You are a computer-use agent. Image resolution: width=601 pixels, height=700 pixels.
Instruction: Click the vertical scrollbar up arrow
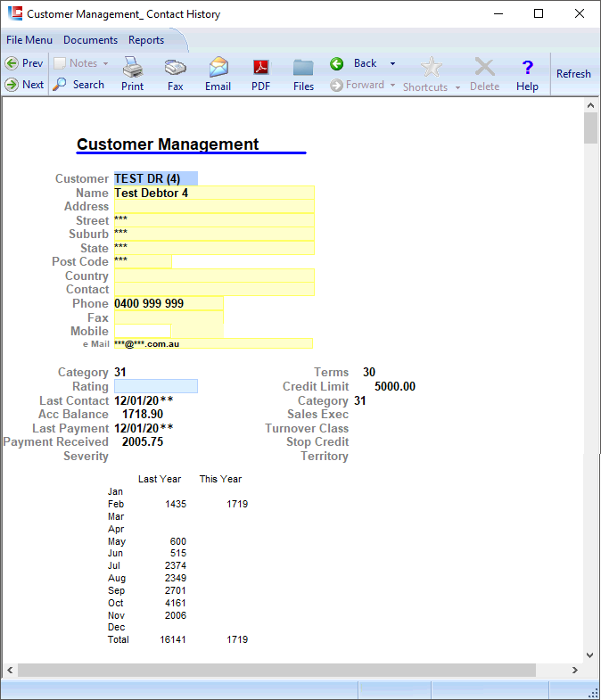[x=590, y=106]
